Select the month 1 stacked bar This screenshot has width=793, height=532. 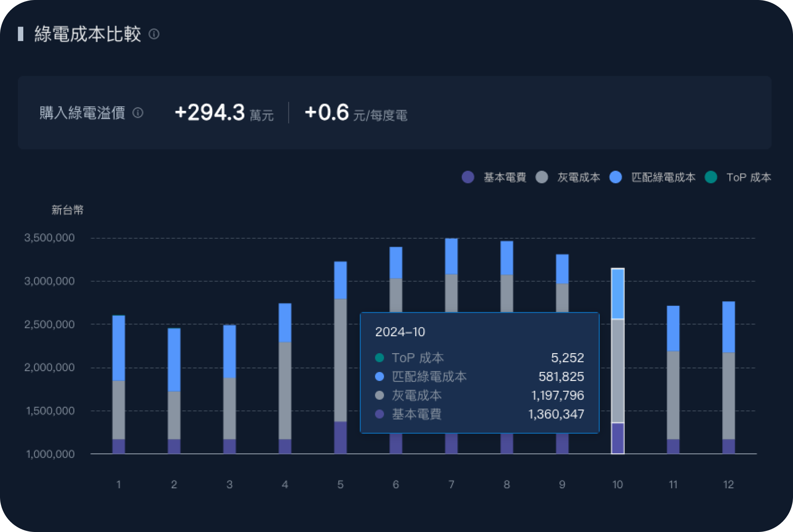pos(119,384)
